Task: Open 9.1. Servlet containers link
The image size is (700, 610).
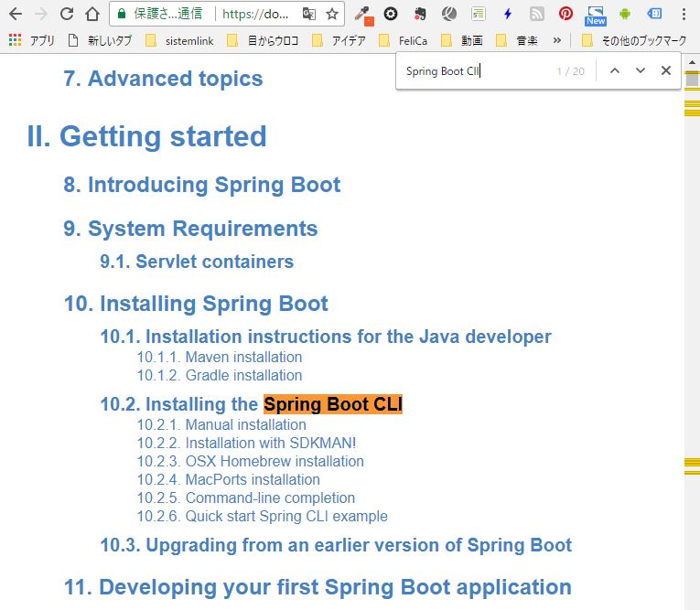Action: pyautogui.click(x=197, y=262)
